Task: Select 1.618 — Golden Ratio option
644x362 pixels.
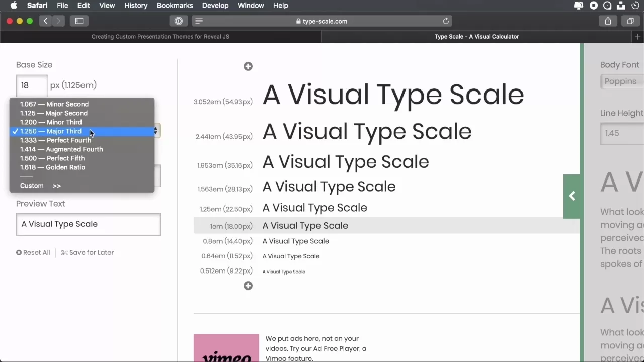Action: (x=52, y=167)
